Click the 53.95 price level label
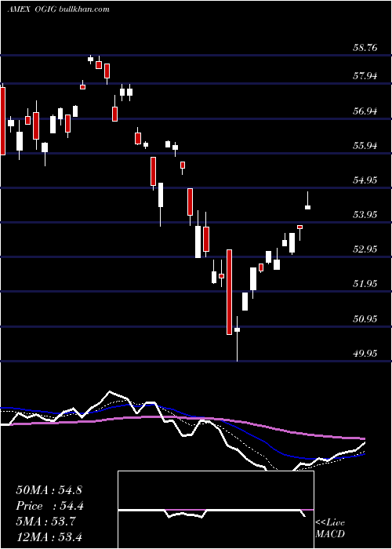Viewport: 392px width, 549px height. [365, 214]
